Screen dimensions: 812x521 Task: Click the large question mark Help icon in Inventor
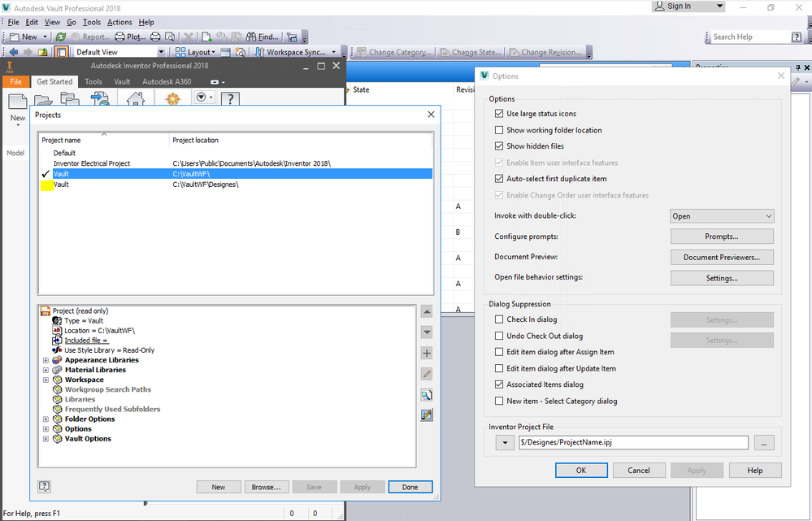tap(231, 98)
